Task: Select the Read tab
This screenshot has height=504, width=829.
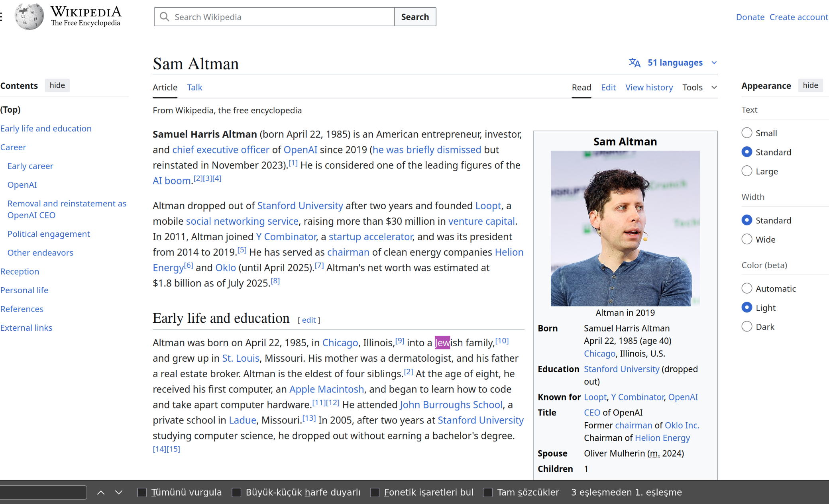Action: [x=581, y=88]
